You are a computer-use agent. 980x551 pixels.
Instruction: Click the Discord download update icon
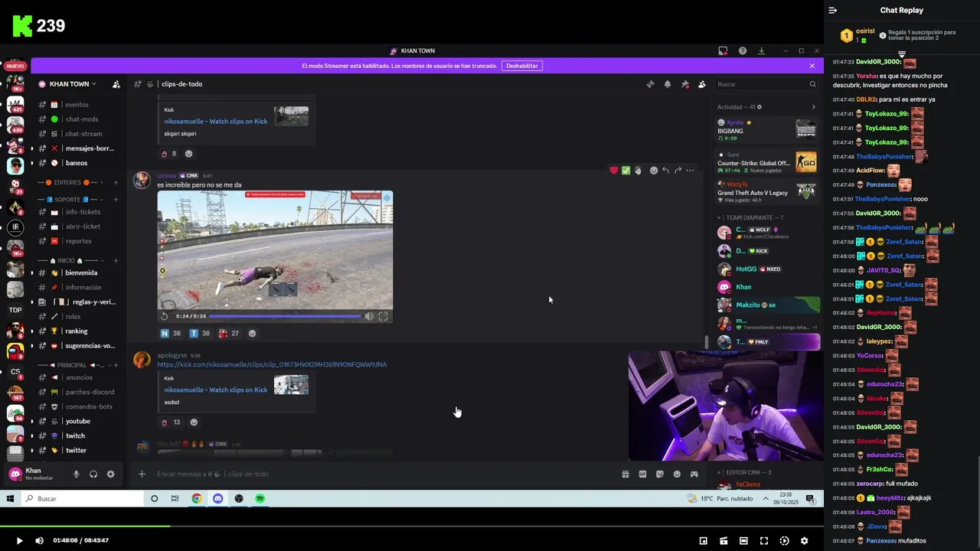[761, 51]
